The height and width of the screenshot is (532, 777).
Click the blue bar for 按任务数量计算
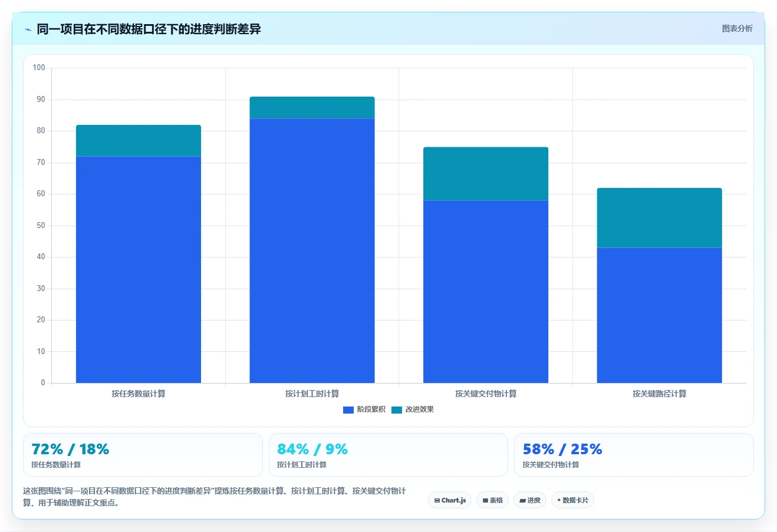(x=139, y=270)
